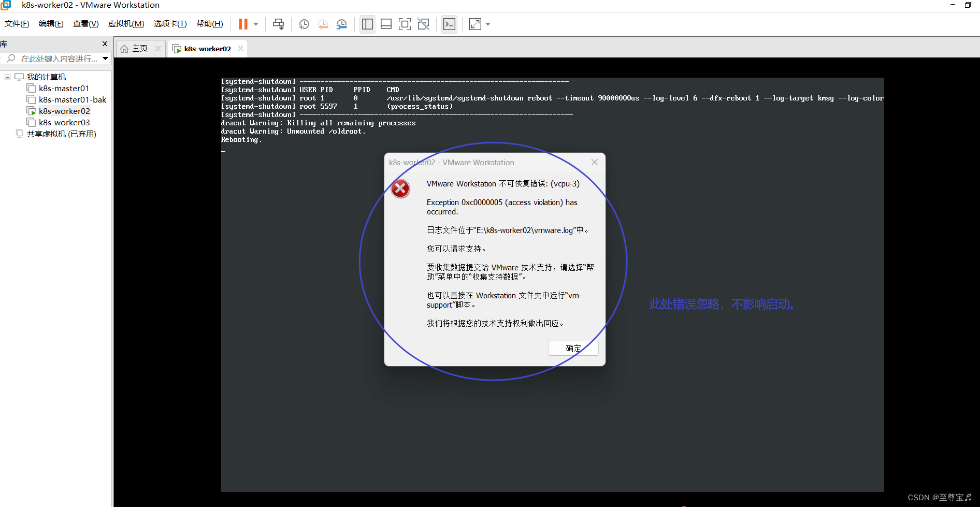The image size is (980, 507).
Task: Switch to the 主页 tab
Action: pyautogui.click(x=140, y=49)
